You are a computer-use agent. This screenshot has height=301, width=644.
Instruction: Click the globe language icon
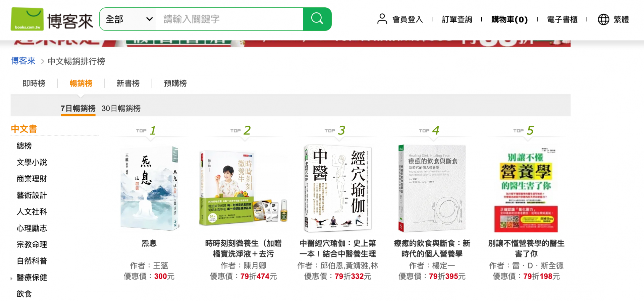click(x=603, y=19)
